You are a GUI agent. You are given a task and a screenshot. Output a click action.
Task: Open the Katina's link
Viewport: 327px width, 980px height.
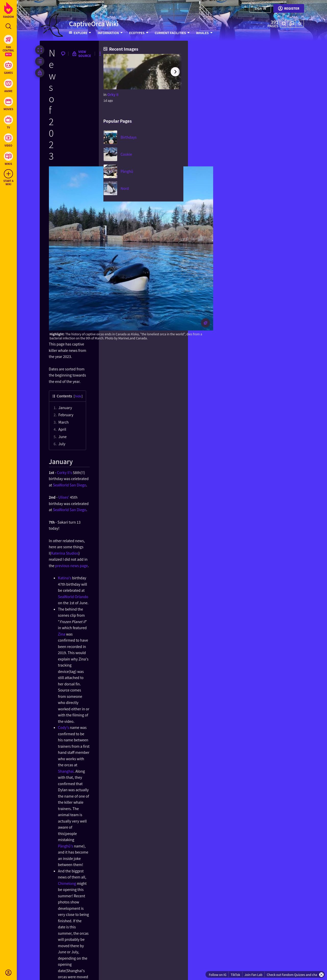pos(64,578)
